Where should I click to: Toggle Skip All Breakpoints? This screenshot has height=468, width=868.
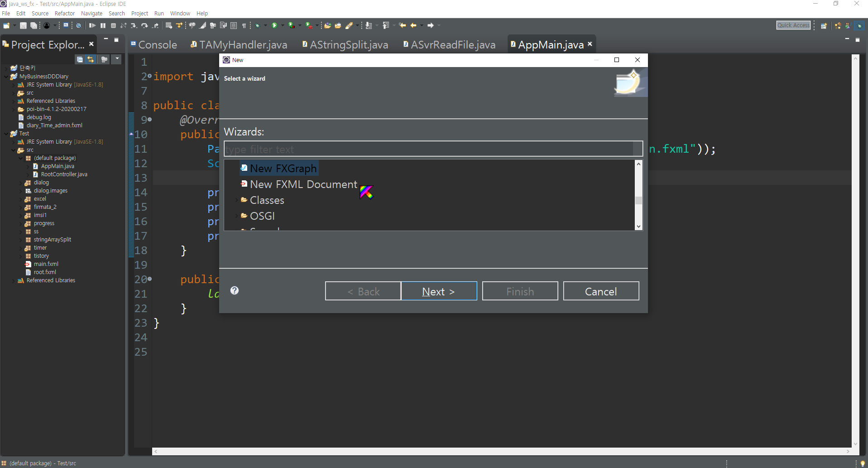(x=78, y=26)
